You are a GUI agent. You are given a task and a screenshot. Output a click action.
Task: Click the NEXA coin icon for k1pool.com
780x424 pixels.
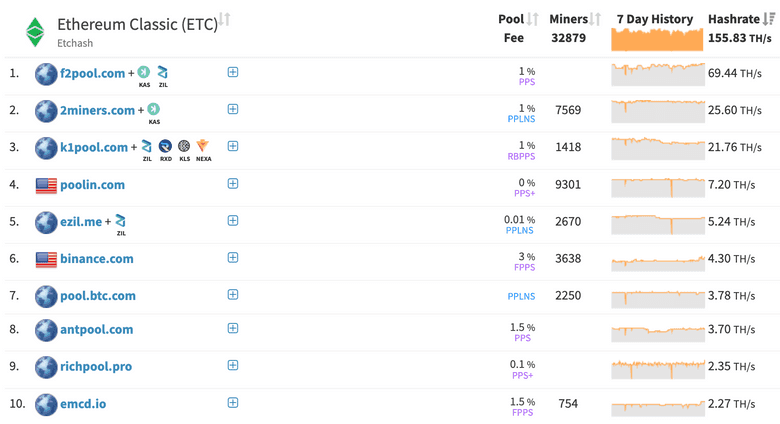(x=203, y=146)
